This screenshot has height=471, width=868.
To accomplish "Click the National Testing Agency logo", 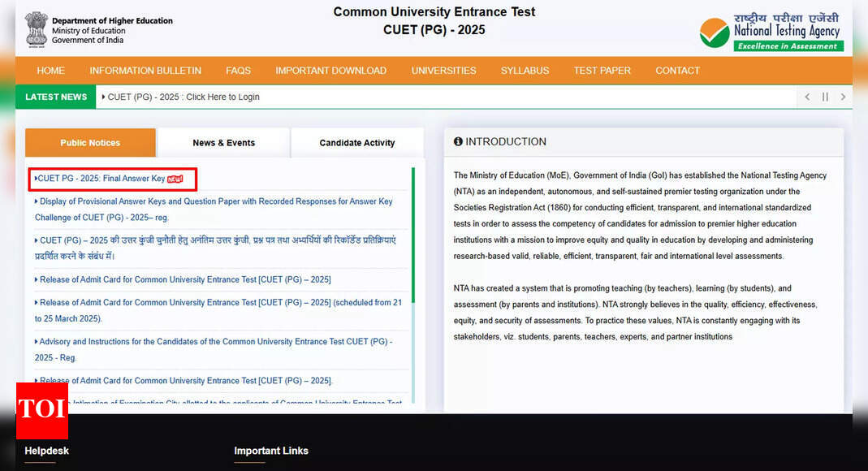I will tap(771, 32).
